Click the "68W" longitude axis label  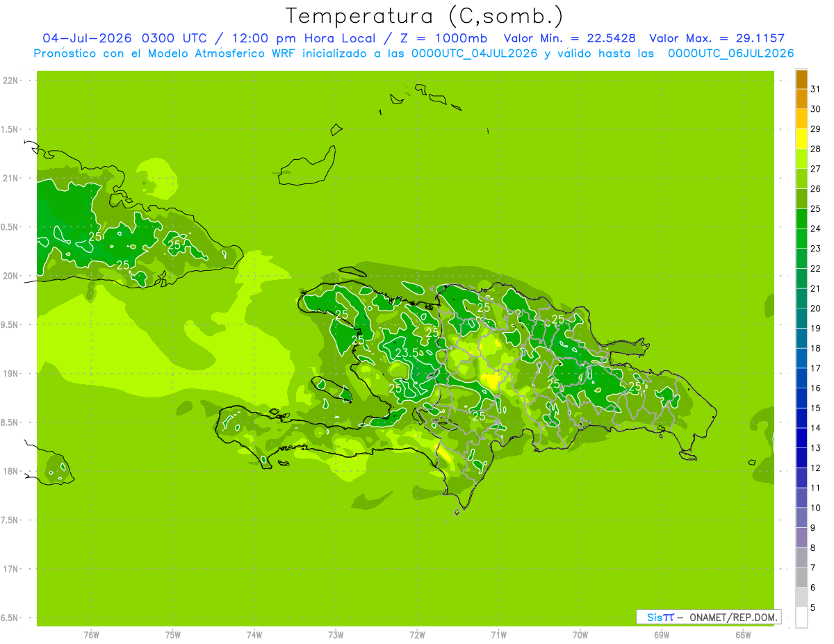point(743,634)
